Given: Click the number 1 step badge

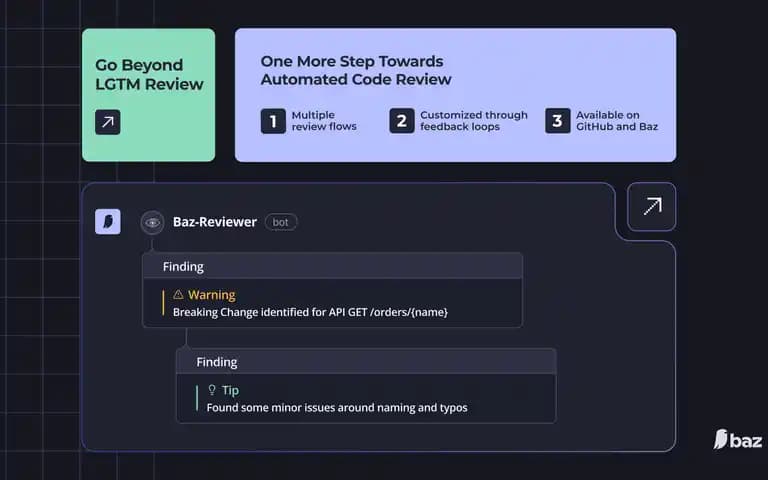Looking at the screenshot, I should point(273,121).
